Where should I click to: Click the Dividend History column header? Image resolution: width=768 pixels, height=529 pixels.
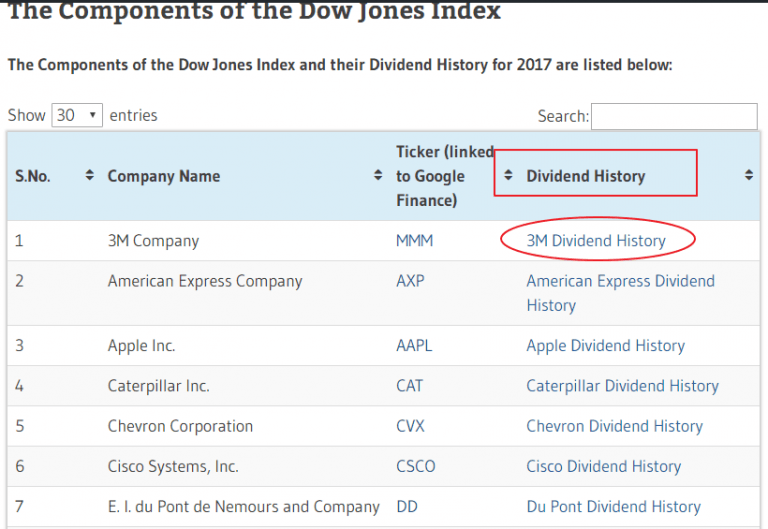[586, 176]
